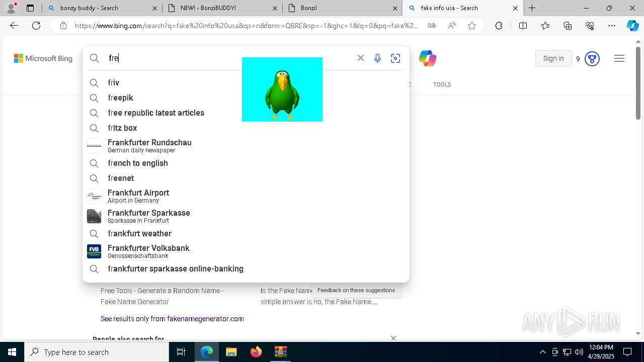Select Frankfurt Airport suggestion
Viewport: 644px width, 362px height.
(x=246, y=196)
